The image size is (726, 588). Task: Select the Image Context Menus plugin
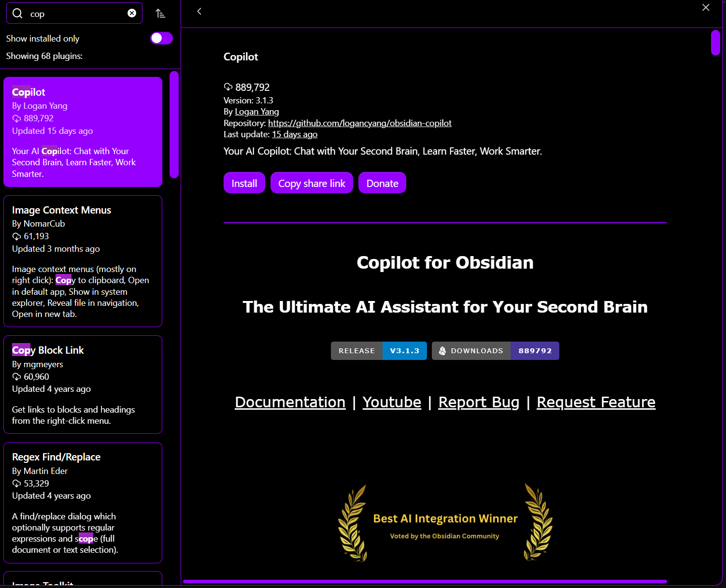coord(83,261)
